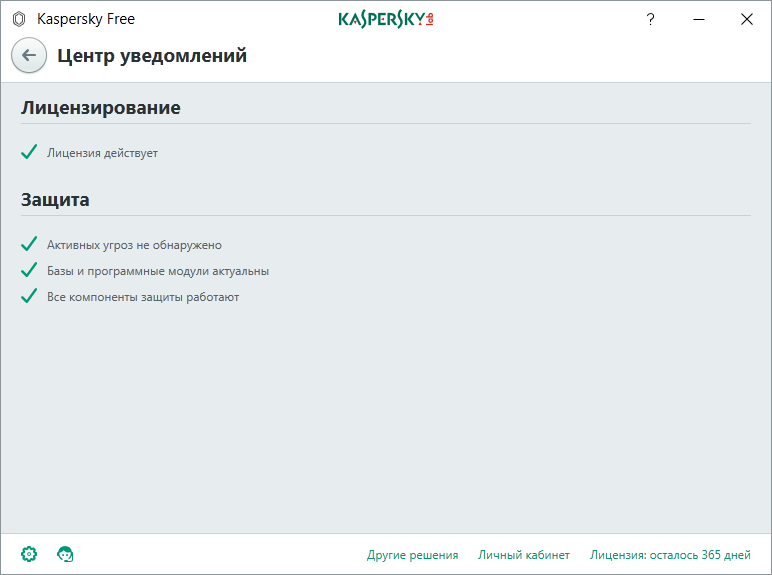Go back using the arrow button

(x=29, y=55)
